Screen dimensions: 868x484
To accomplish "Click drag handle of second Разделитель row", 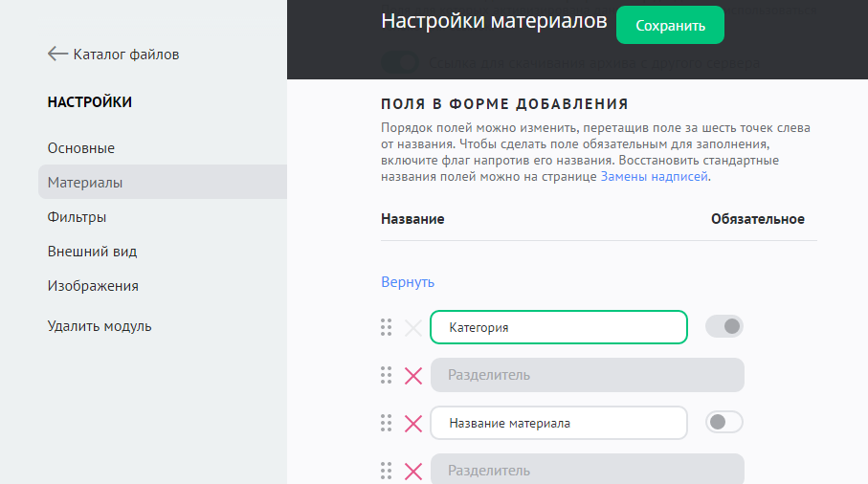I will click(x=387, y=471).
